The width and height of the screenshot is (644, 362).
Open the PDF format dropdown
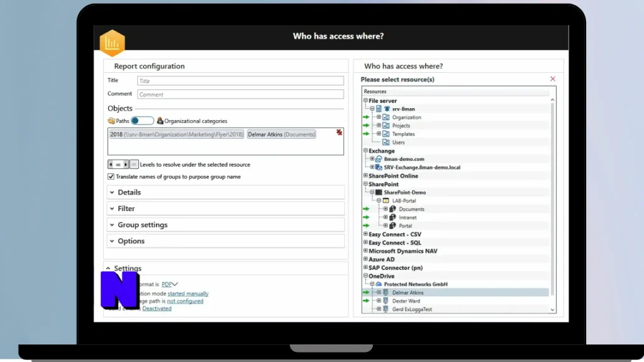170,284
